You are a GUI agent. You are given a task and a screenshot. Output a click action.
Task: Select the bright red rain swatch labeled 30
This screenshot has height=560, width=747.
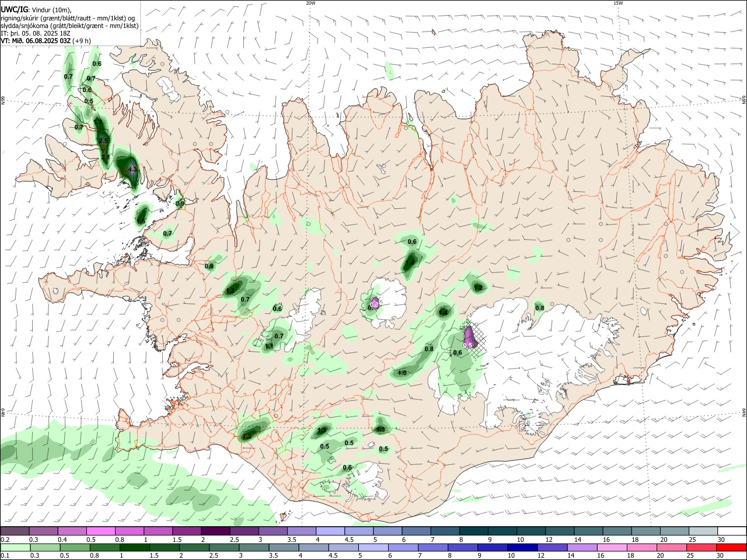(732, 548)
